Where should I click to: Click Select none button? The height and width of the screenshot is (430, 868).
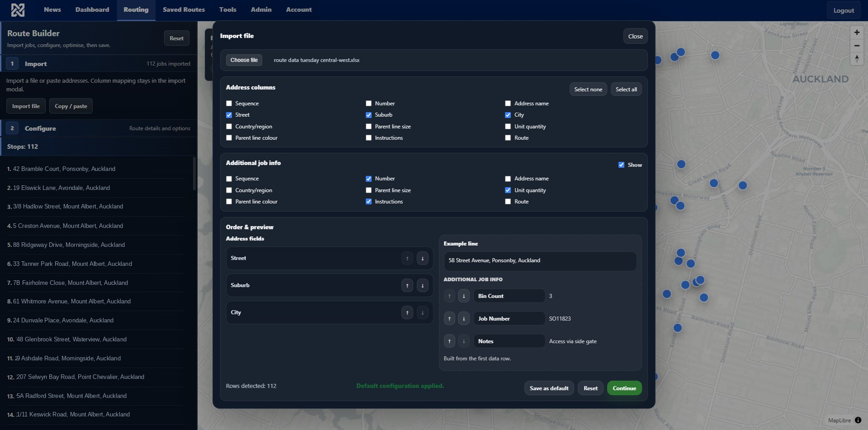point(588,90)
